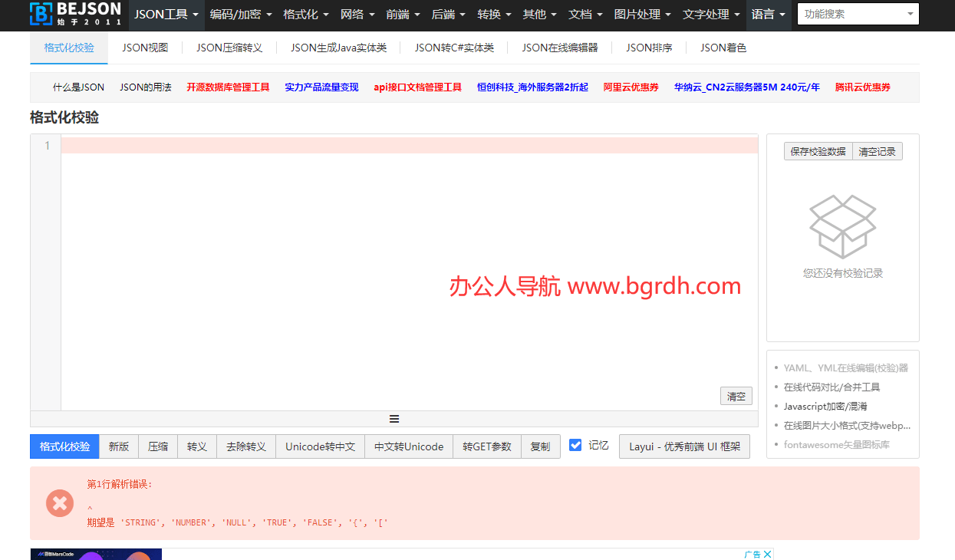
Task: Open the Layui 前端 UI 框架 link
Action: [683, 446]
